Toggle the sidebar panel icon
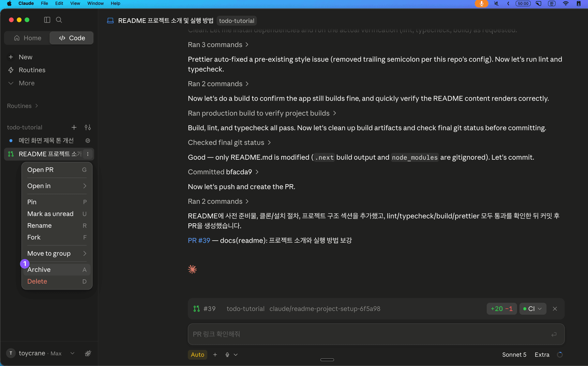This screenshot has width=588, height=366. pyautogui.click(x=47, y=20)
